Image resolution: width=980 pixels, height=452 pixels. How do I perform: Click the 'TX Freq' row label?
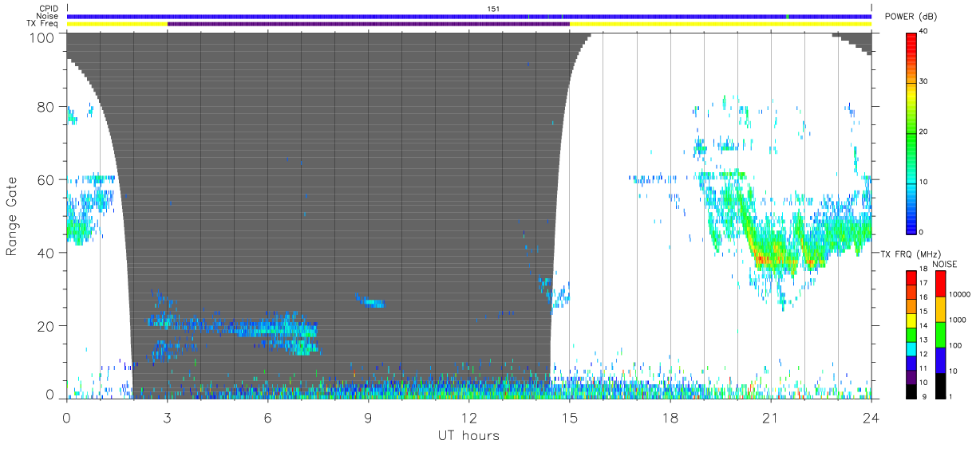click(x=43, y=24)
